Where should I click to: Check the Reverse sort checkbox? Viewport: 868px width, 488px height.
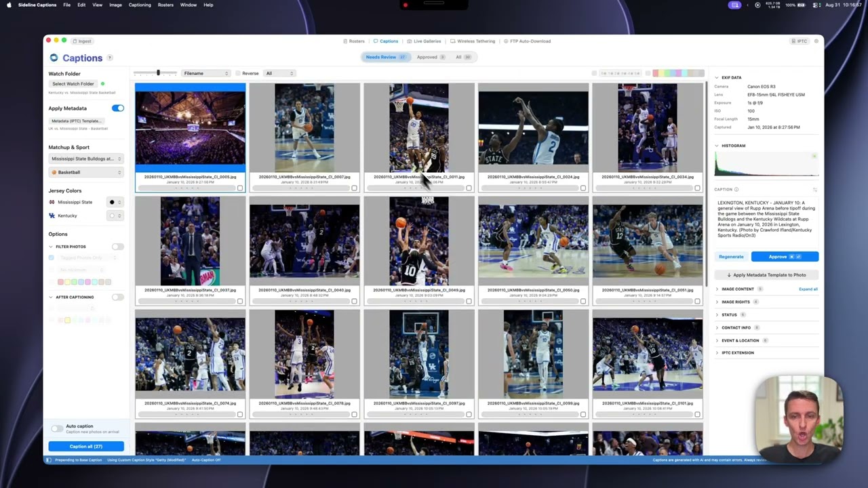[x=238, y=73]
